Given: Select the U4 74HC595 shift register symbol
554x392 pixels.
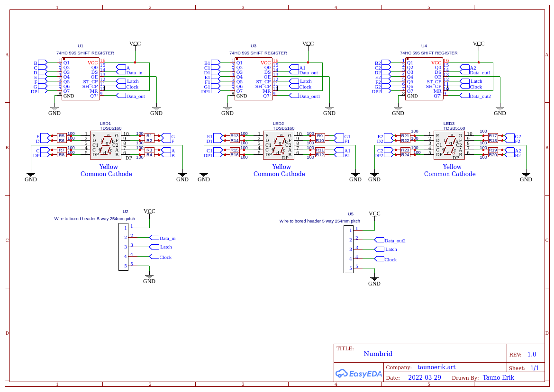Looking at the screenshot, I should pyautogui.click(x=424, y=79).
